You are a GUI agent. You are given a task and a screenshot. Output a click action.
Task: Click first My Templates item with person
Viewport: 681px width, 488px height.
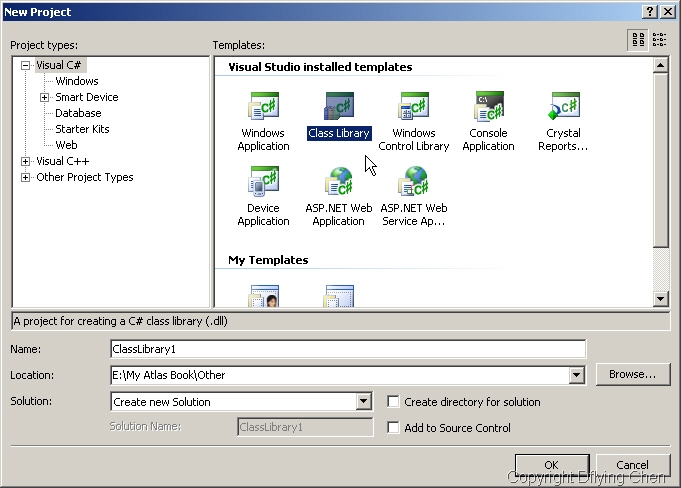point(264,296)
